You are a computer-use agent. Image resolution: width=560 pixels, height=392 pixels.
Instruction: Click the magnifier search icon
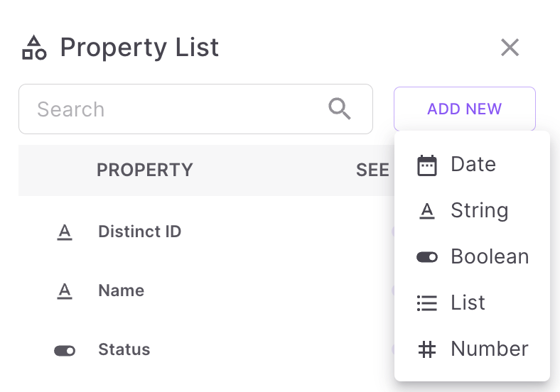coord(340,109)
